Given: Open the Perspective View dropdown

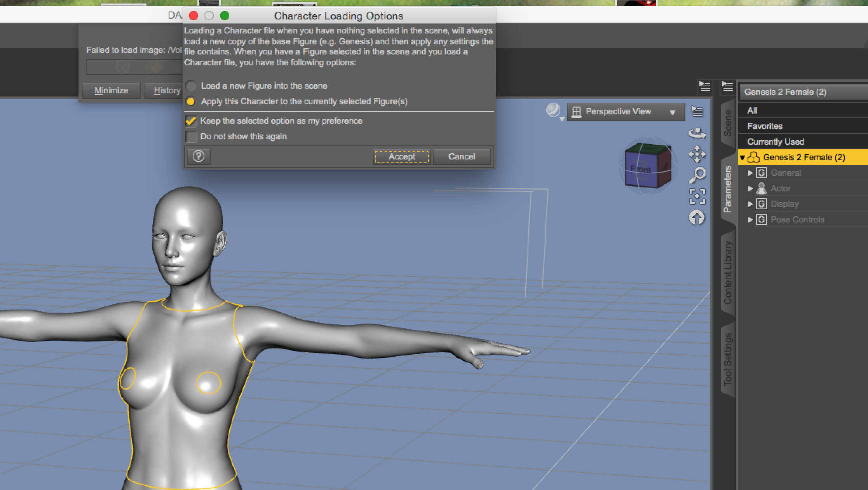Looking at the screenshot, I should click(626, 112).
